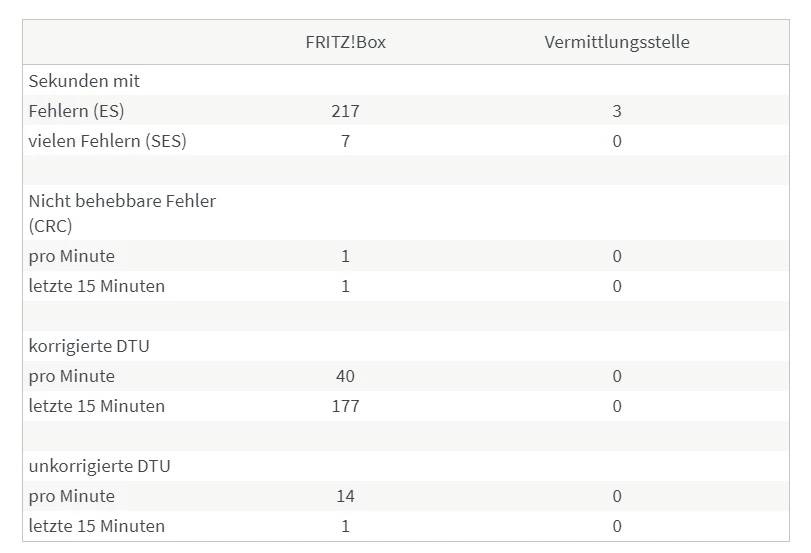811x553 pixels.
Task: Select the FRITZ!Box SES value 7
Action: [x=346, y=141]
